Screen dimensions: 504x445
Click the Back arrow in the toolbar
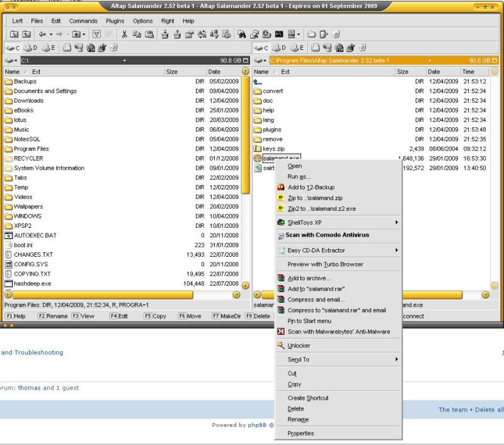(x=42, y=34)
